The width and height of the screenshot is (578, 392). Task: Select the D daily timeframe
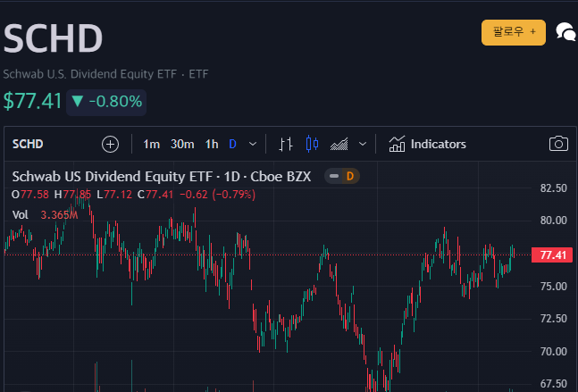(232, 144)
